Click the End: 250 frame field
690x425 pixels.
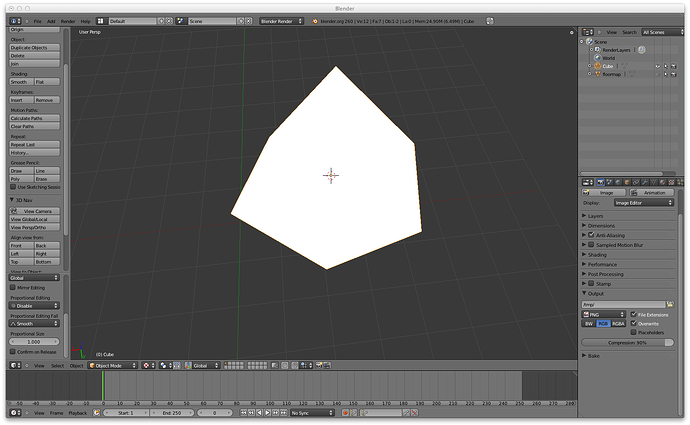[172, 413]
